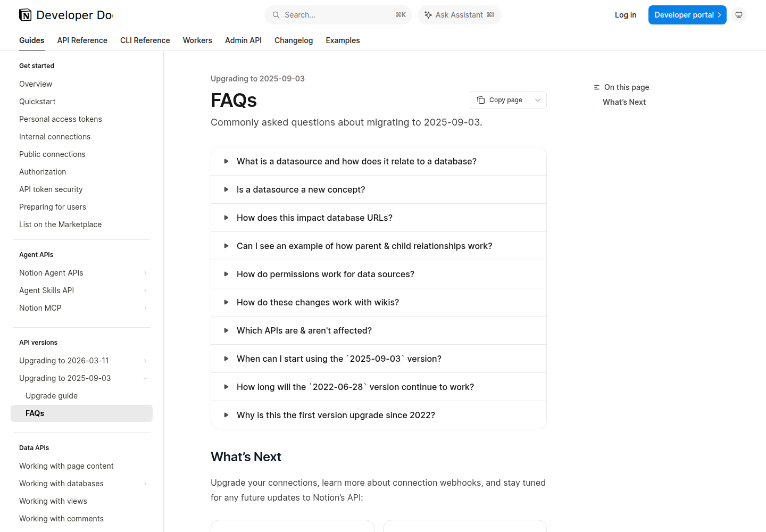Click the search magnifier icon
Image resolution: width=766 pixels, height=532 pixels.
(x=276, y=15)
